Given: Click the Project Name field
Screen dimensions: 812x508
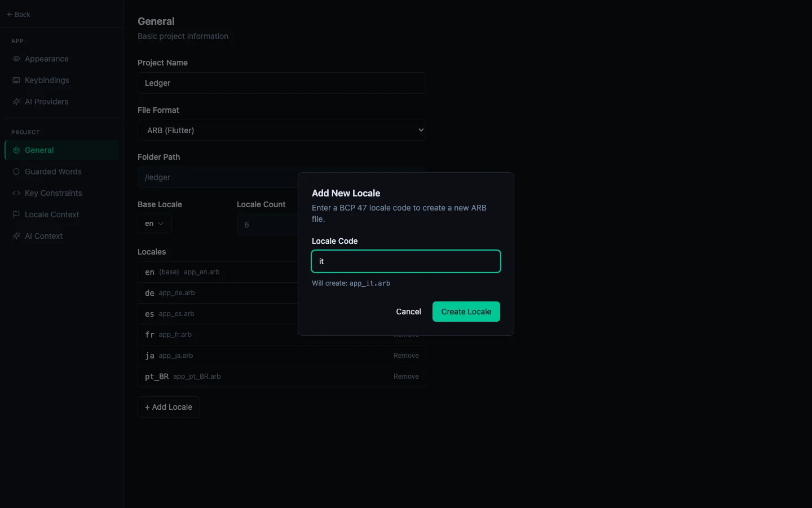Looking at the screenshot, I should [x=281, y=83].
